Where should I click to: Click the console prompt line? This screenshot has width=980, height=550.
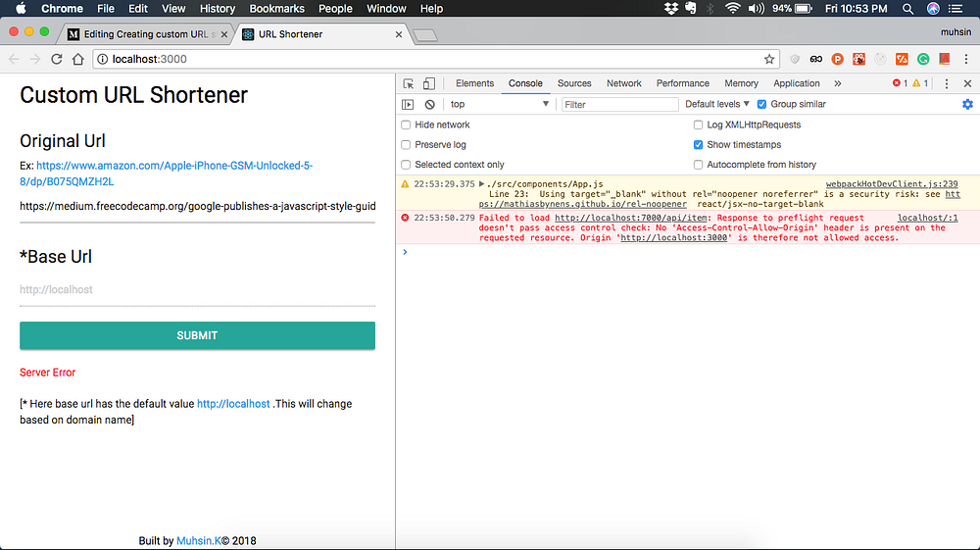point(688,252)
